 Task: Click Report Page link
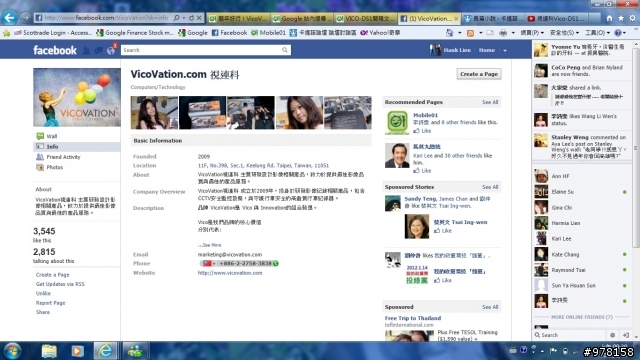coord(50,303)
